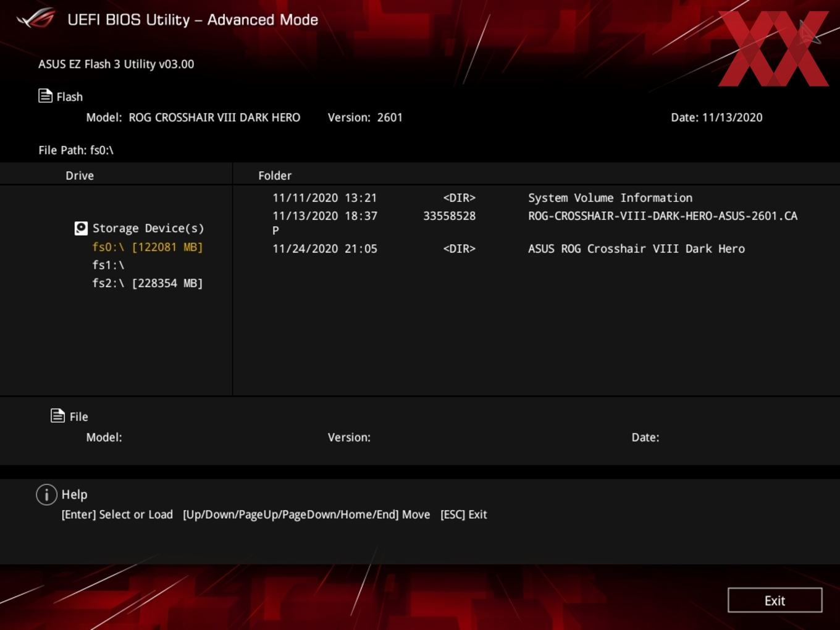
Task: Click UEFI BIOS Utility – Advanced Mode title
Action: click(x=193, y=20)
